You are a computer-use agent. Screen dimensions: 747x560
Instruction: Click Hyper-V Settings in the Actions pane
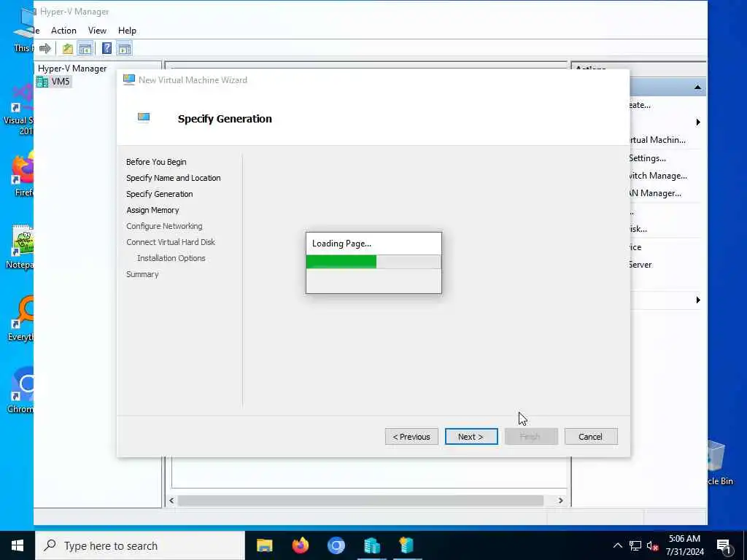[x=648, y=158]
